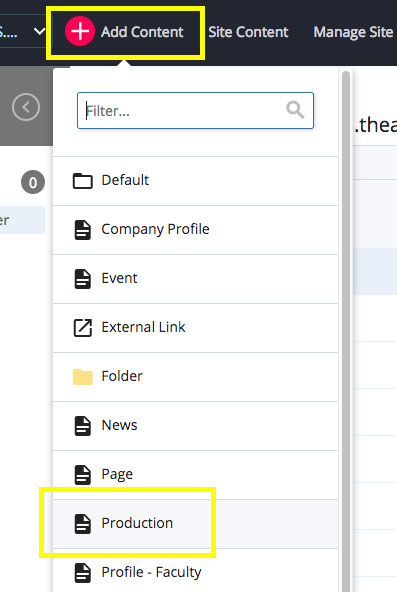
Task: Click the News document icon
Action: click(x=83, y=426)
